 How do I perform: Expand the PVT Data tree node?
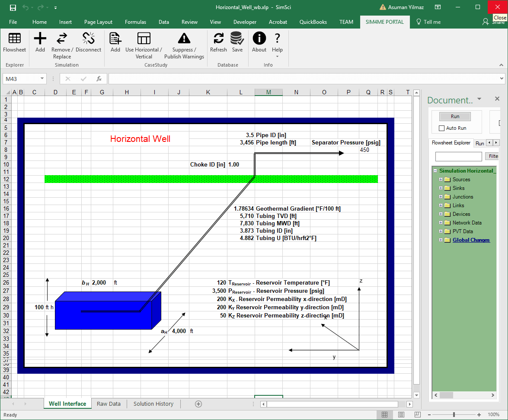[x=441, y=231]
